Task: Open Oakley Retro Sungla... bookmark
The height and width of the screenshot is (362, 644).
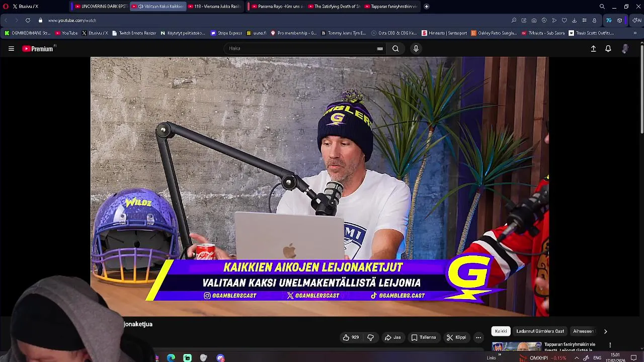Action: coord(494,33)
